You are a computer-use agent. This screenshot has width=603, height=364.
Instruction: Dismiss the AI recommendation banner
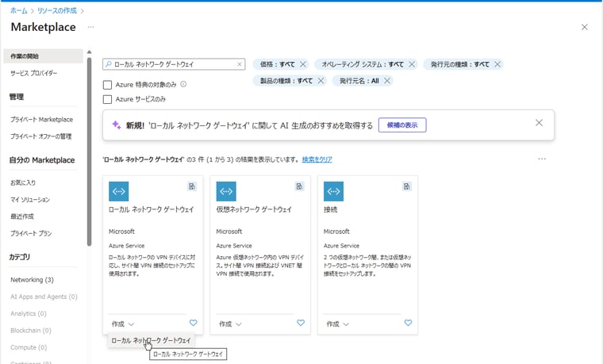pos(540,123)
